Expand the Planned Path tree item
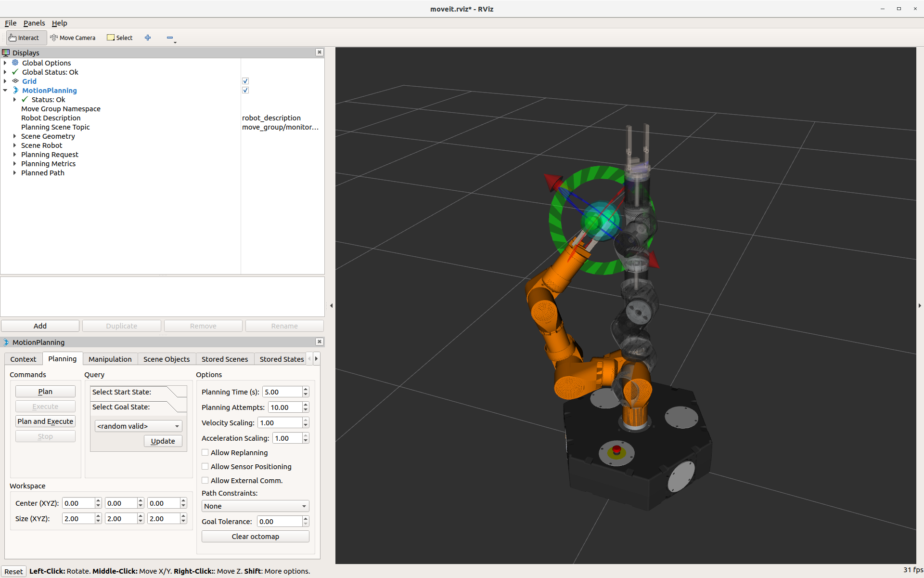The width and height of the screenshot is (924, 578). (x=14, y=173)
